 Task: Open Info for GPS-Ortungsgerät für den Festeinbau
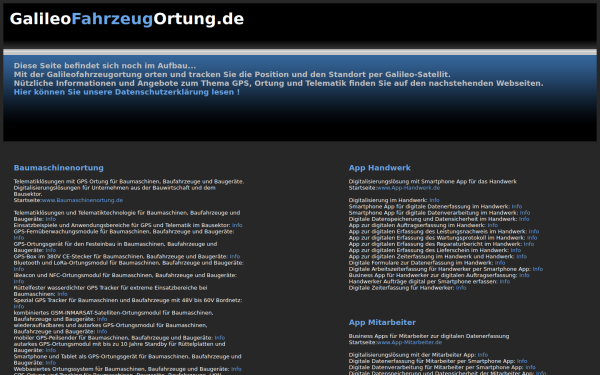pyautogui.click(x=51, y=250)
